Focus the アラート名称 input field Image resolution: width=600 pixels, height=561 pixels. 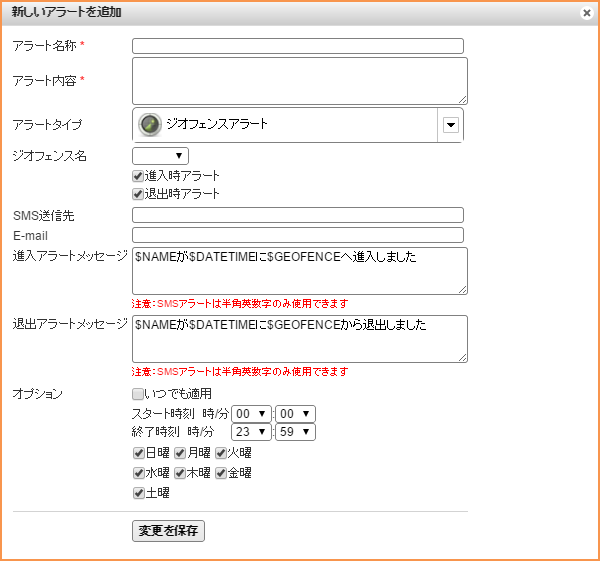tap(298, 46)
